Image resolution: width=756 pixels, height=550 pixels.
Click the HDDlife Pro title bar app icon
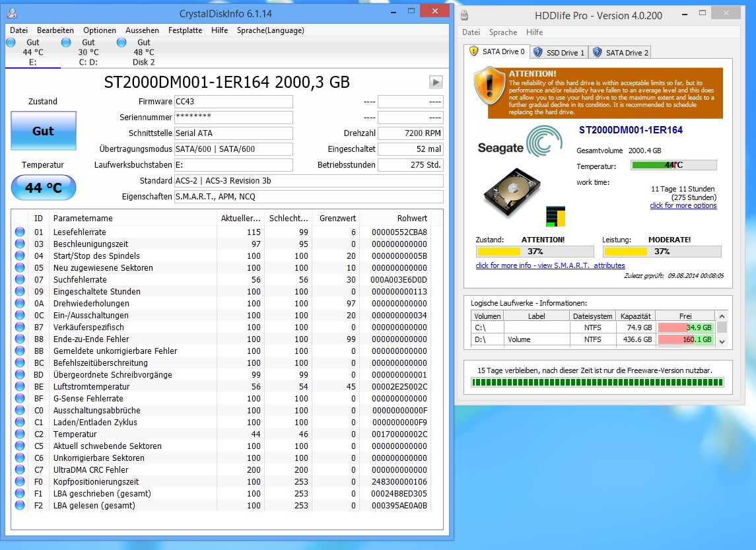[x=464, y=15]
